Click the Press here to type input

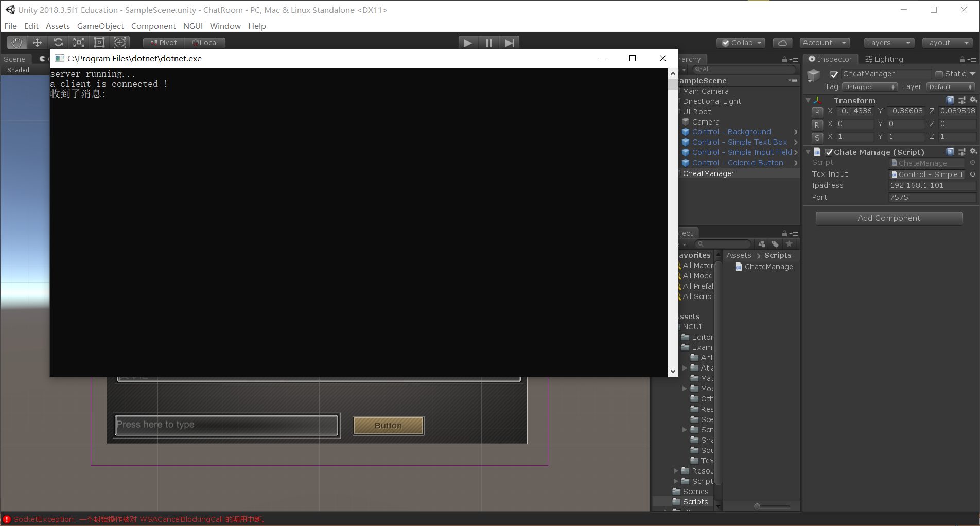click(x=226, y=425)
